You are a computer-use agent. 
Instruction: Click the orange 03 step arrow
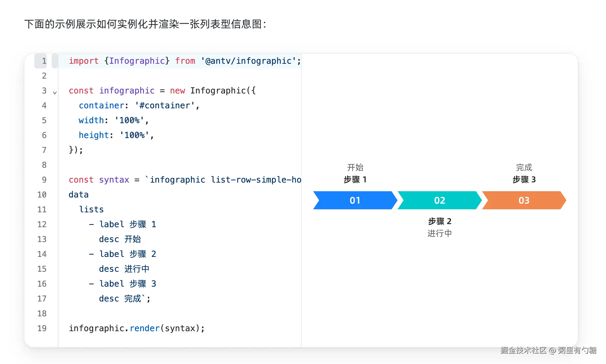[x=524, y=200]
